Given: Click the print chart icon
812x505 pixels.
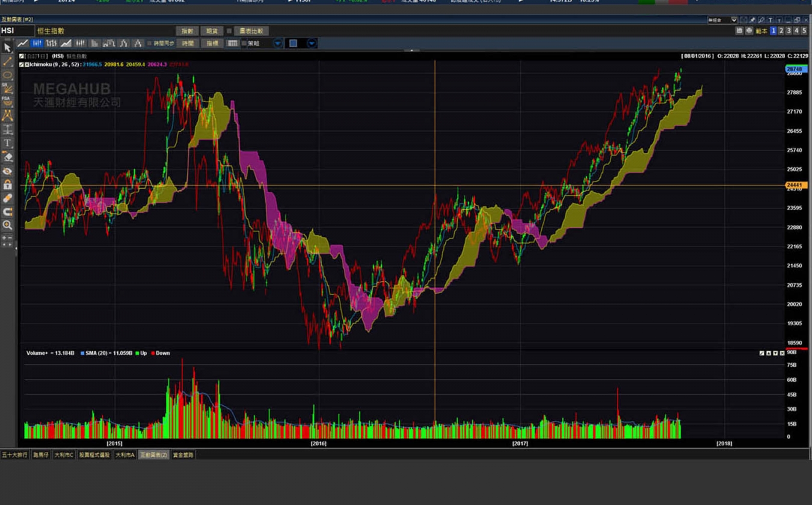Looking at the screenshot, I should click(x=749, y=31).
